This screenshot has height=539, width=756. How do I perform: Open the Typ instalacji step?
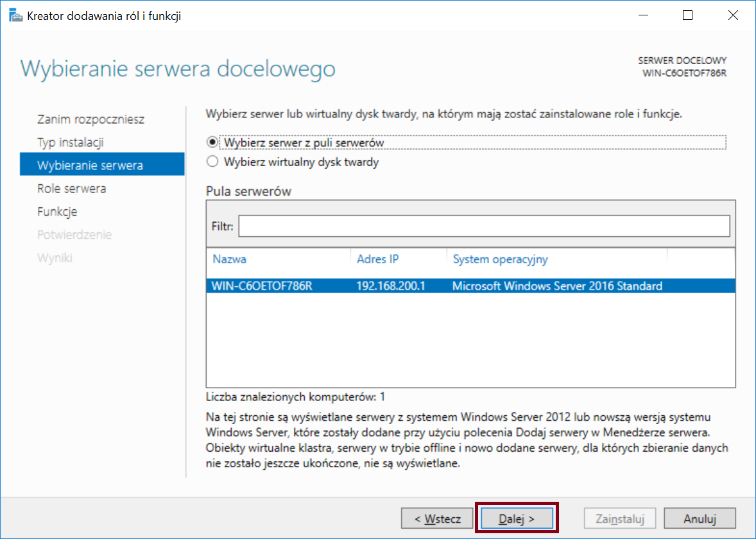click(71, 142)
